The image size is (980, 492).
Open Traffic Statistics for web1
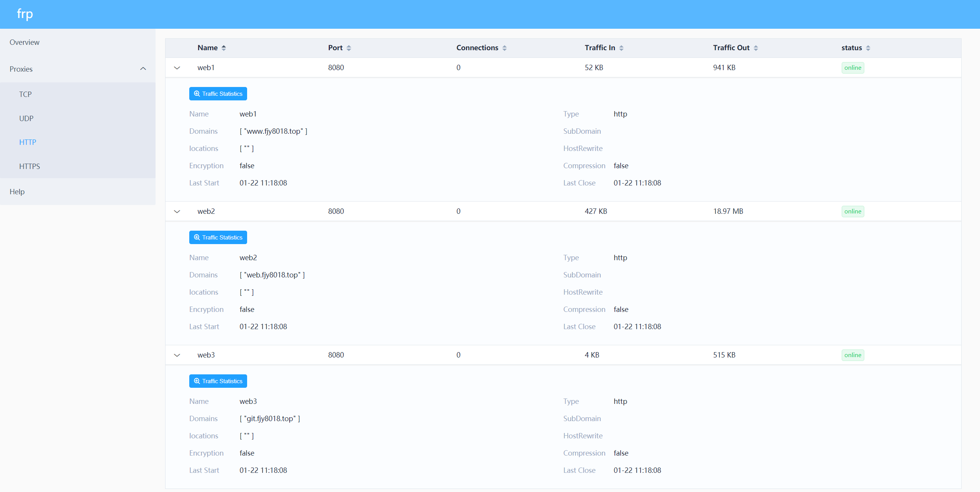point(218,94)
